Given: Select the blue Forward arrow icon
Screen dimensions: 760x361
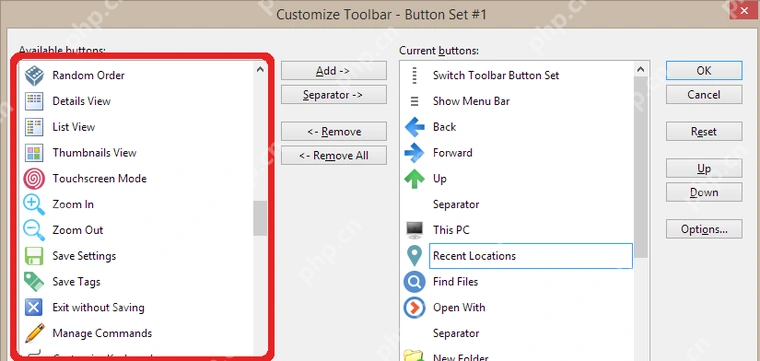Looking at the screenshot, I should coord(414,153).
